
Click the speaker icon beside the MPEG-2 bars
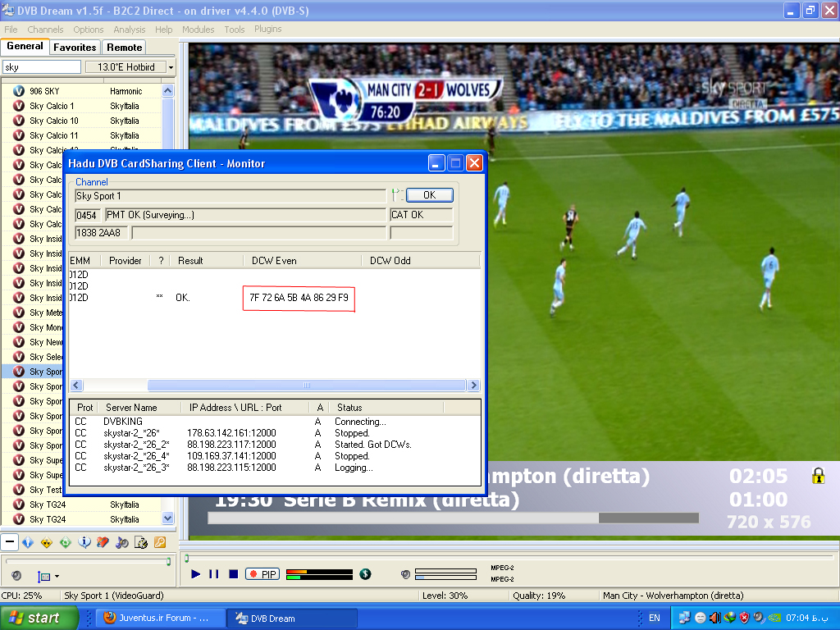[x=405, y=574]
